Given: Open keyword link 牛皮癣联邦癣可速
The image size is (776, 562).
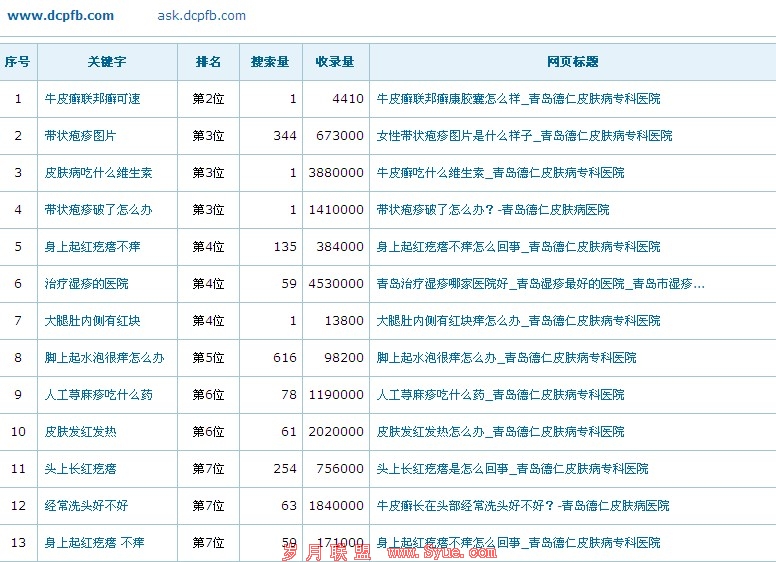Looking at the screenshot, I should coord(92,99).
